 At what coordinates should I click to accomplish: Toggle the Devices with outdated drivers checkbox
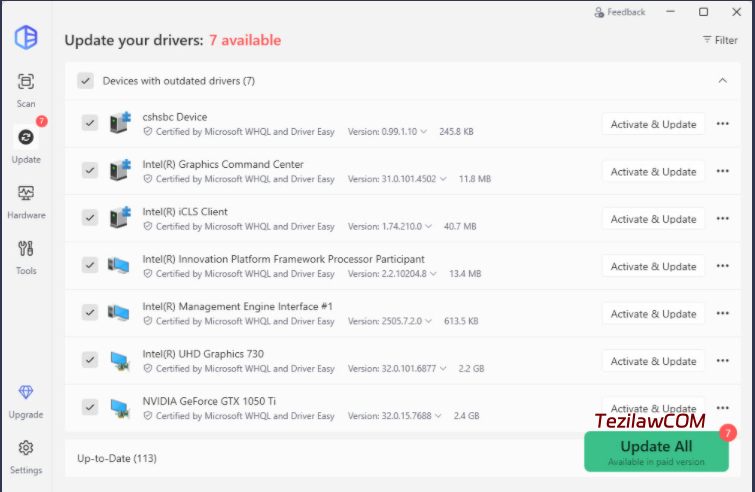[85, 80]
